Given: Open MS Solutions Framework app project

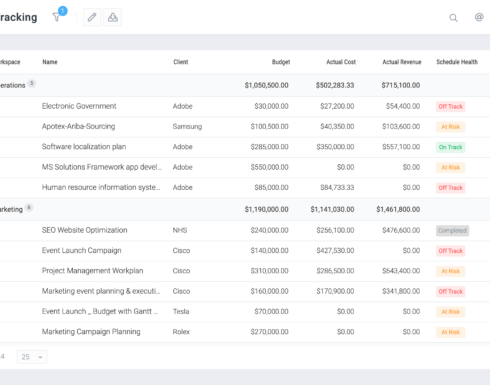Looking at the screenshot, I should (102, 167).
